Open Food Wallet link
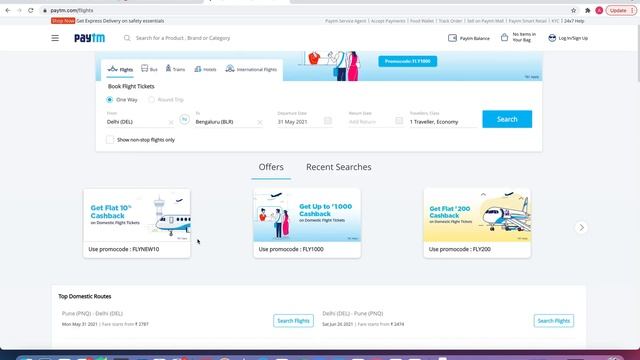This screenshot has width=640, height=360. point(422,21)
